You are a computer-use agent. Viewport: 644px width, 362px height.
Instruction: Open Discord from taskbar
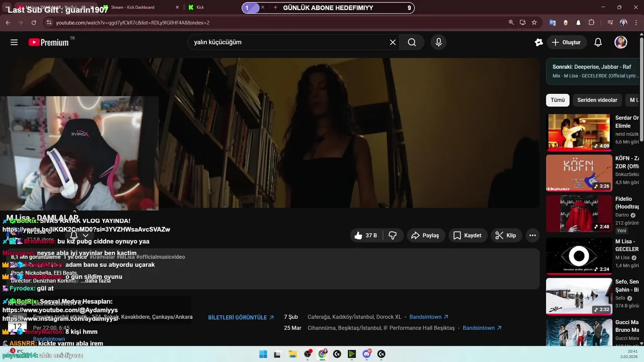point(367,354)
